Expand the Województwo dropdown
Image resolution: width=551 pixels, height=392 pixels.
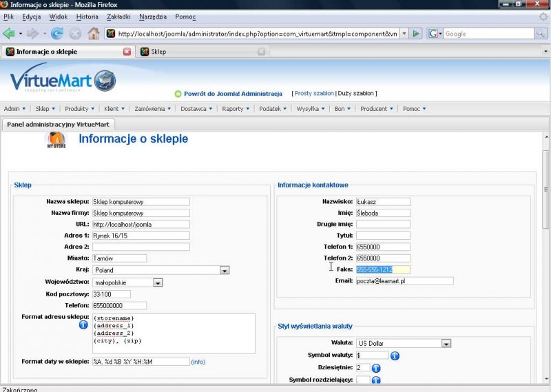click(x=158, y=282)
